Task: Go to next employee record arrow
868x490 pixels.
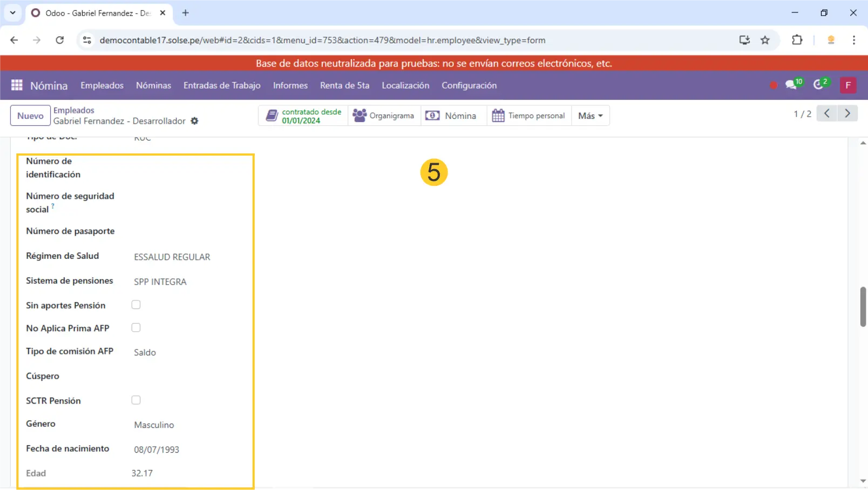Action: [x=847, y=113]
